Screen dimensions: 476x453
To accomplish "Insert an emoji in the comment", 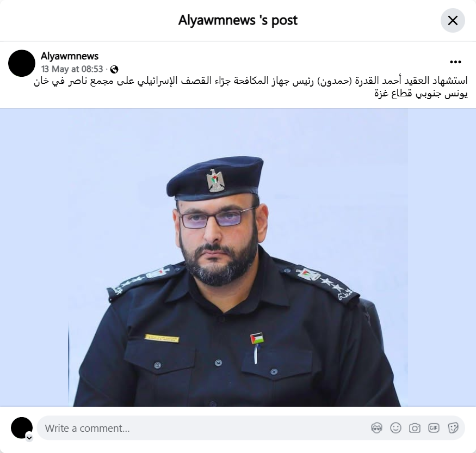I will pos(395,428).
